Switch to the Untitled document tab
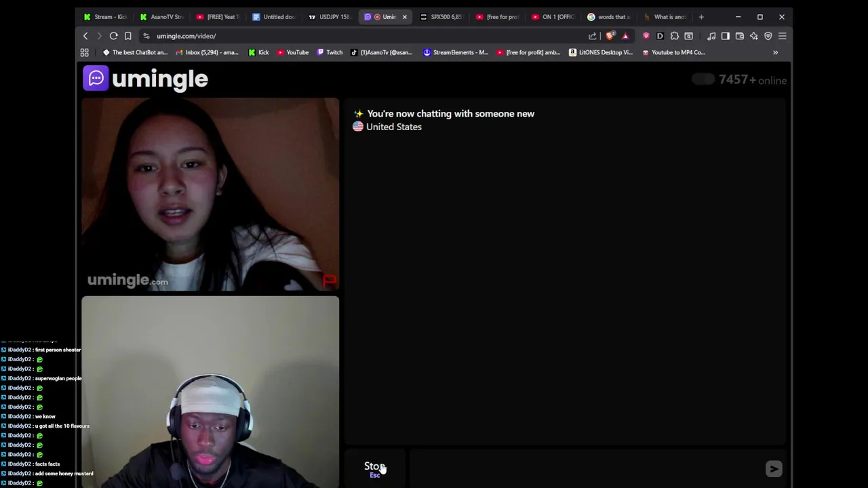The image size is (868, 488). [274, 17]
